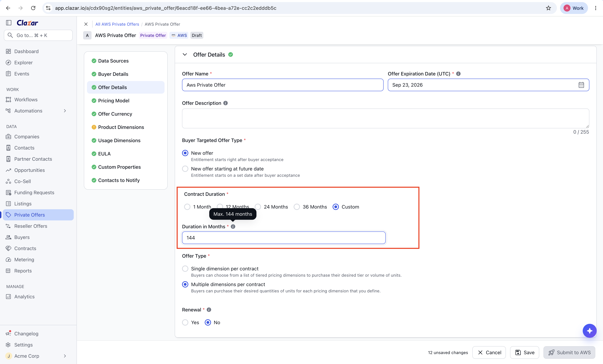Viewport: 603px width, 364px height.
Task: Open Private Offers in sidebar
Action: [x=38, y=215]
